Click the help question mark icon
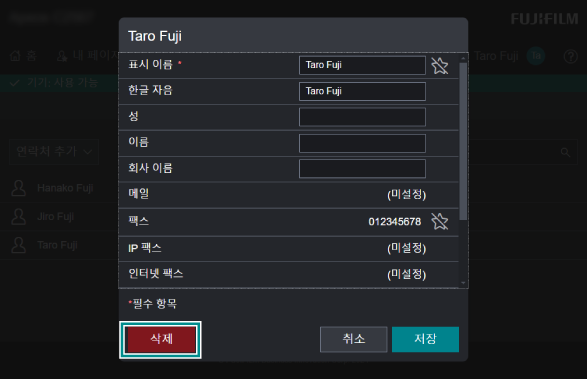This screenshot has width=587, height=379. point(571,57)
